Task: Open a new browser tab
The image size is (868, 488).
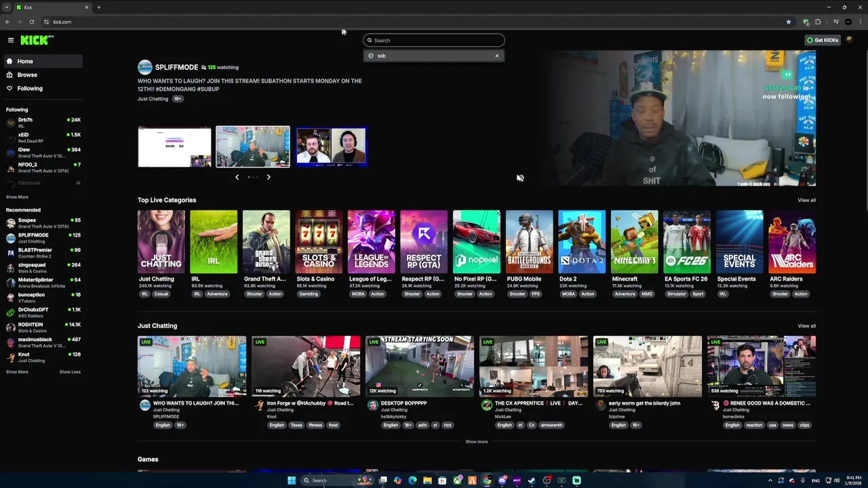Action: click(x=98, y=7)
